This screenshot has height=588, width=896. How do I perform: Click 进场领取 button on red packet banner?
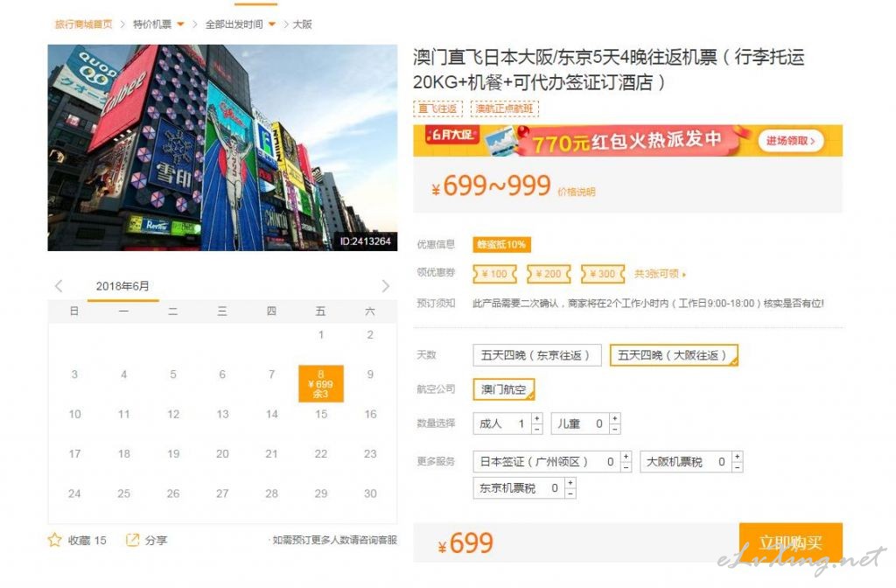790,141
